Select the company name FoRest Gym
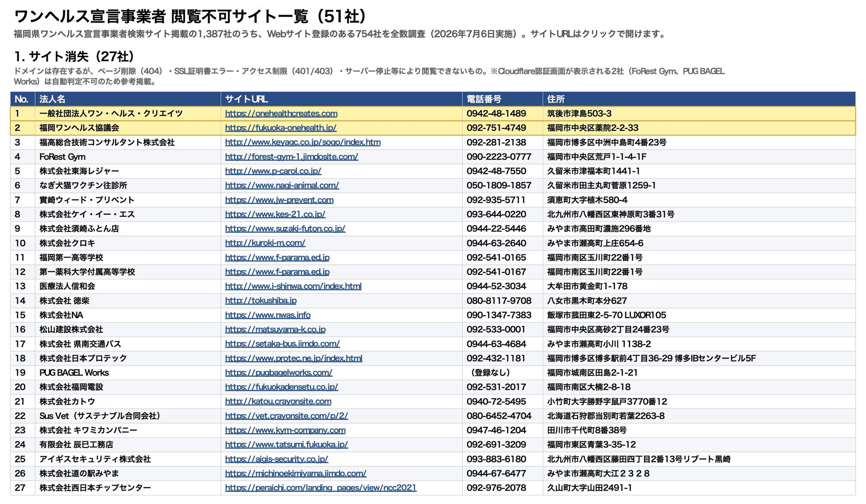Viewport: 866px width, 504px height. [62, 157]
